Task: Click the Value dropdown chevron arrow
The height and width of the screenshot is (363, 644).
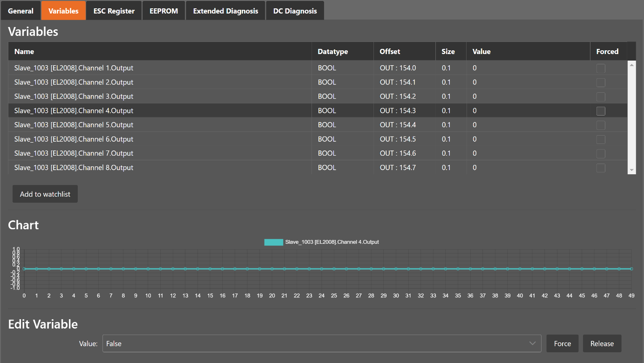Action: (x=533, y=343)
